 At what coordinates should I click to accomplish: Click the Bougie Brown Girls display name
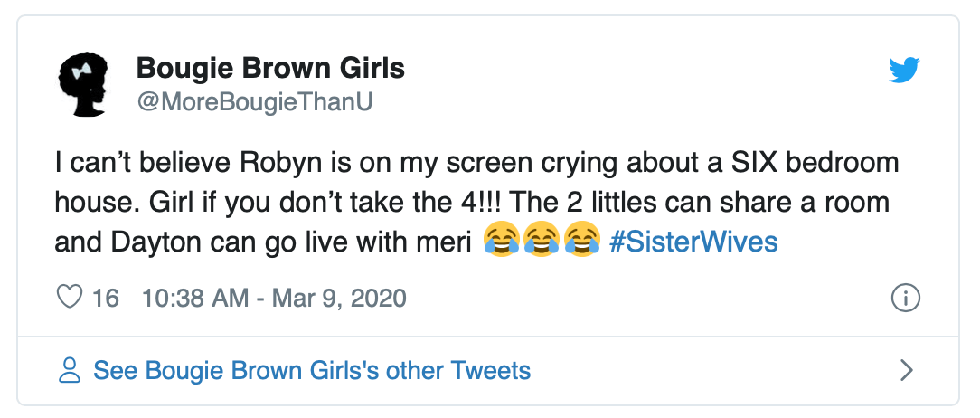270,68
